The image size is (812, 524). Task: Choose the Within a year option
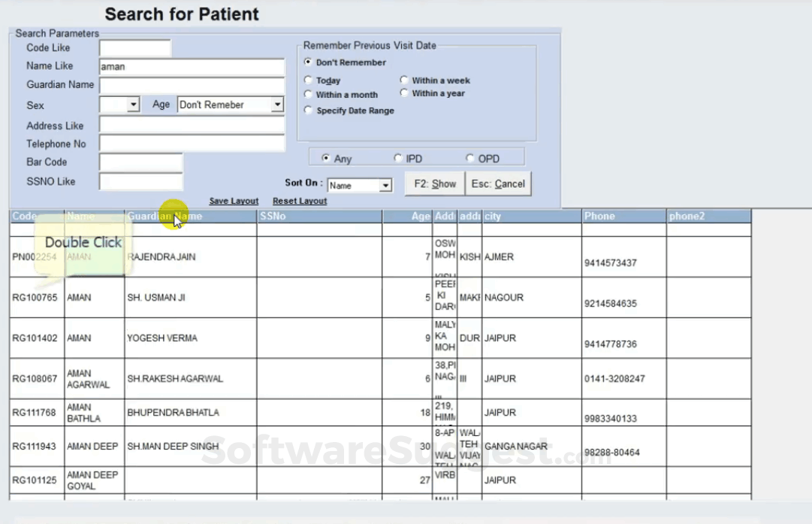pos(404,93)
